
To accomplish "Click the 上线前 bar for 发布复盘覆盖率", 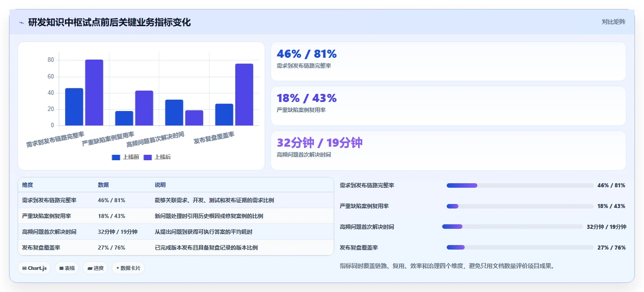I will [224, 115].
